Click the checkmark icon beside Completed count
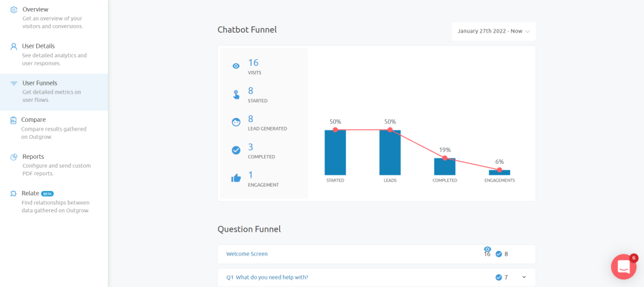Screen dimensions: 644x287 (236, 150)
